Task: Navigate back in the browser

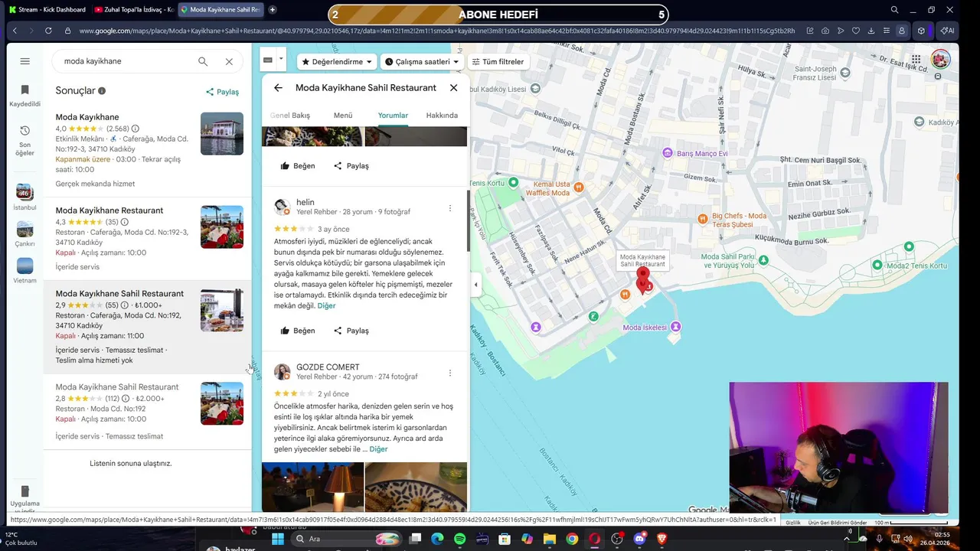Action: (x=15, y=31)
